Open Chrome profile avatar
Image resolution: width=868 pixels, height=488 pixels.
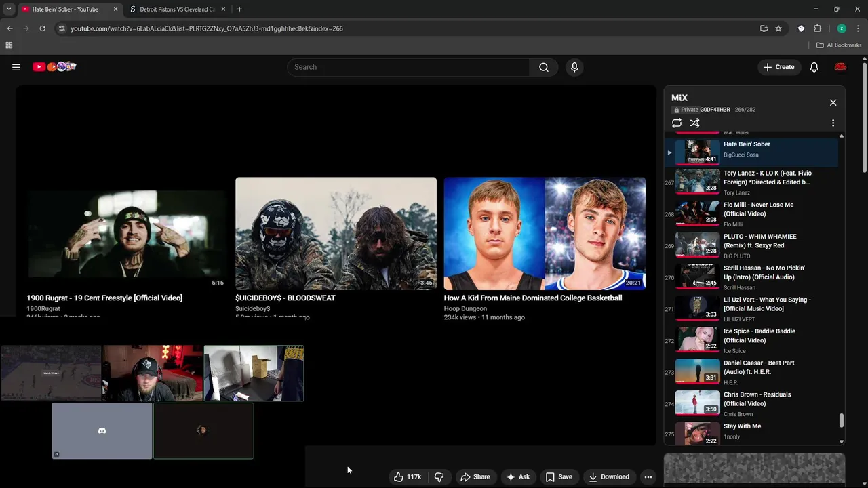(842, 28)
